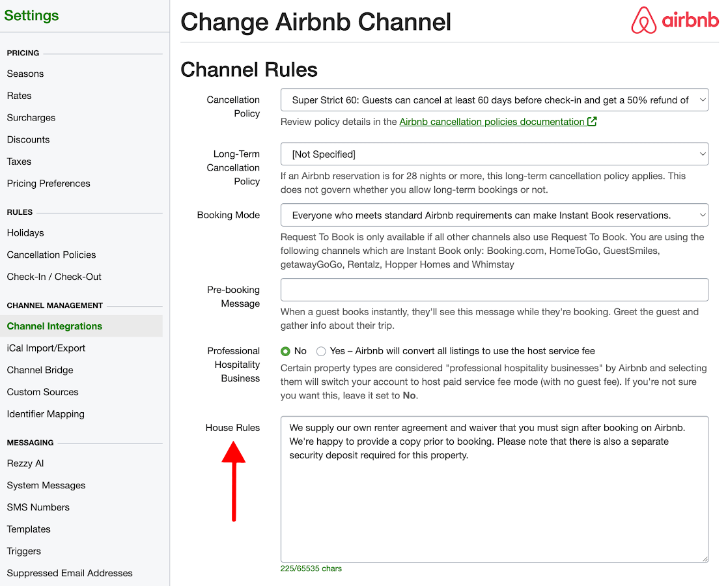Click the Channel Rules heading
Image resolution: width=728 pixels, height=586 pixels.
coord(249,70)
